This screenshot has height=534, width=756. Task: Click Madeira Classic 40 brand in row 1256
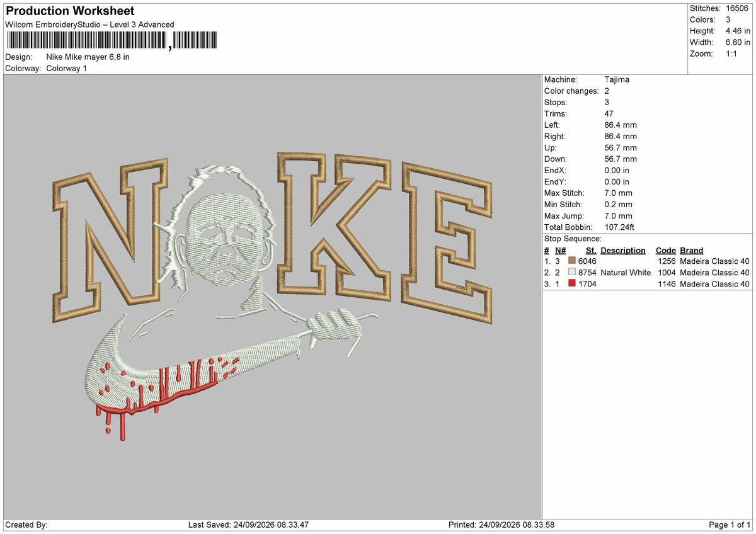[x=715, y=261]
